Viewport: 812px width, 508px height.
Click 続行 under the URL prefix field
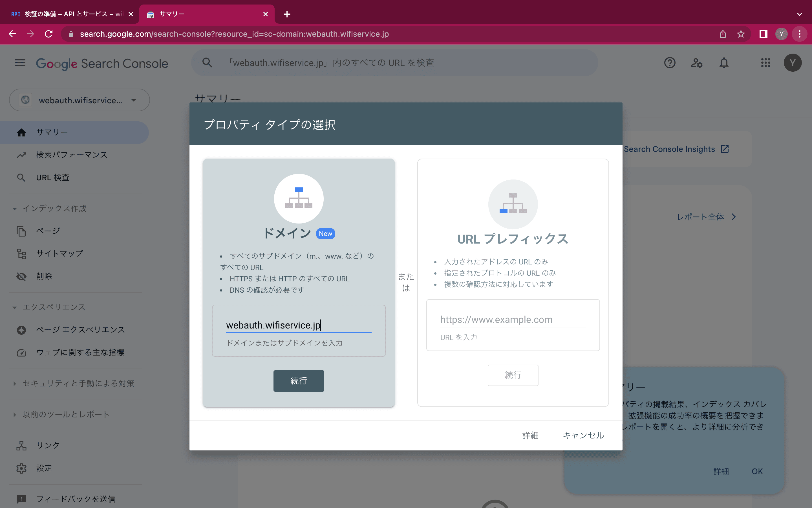(x=513, y=375)
